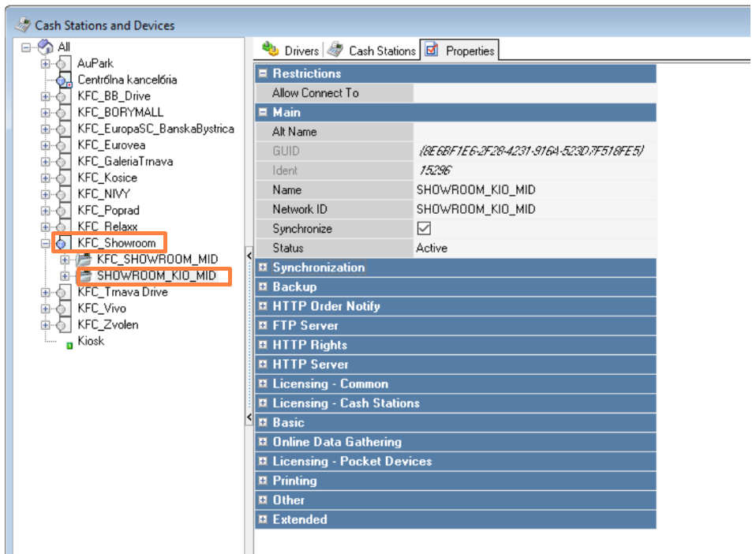Expand the Other property section
The width and height of the screenshot is (756, 554).
coord(263,500)
